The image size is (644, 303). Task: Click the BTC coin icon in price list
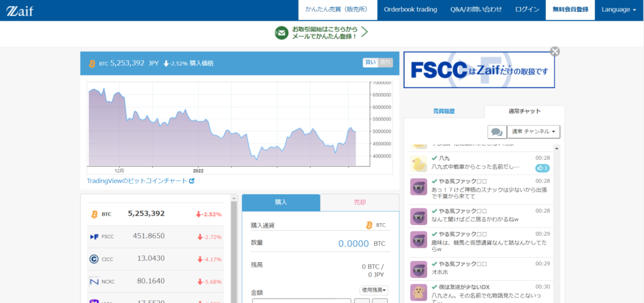[x=94, y=214]
